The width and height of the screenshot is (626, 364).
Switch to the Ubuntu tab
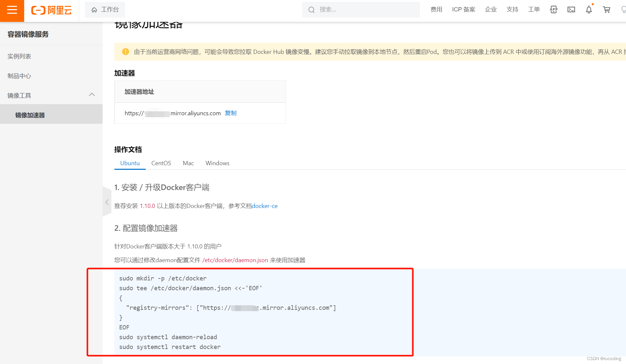130,163
